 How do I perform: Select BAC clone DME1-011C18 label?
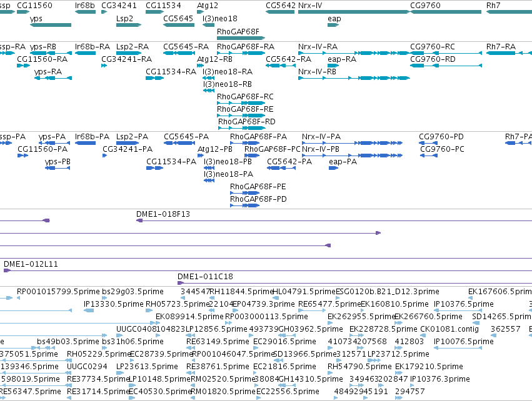(x=205, y=277)
